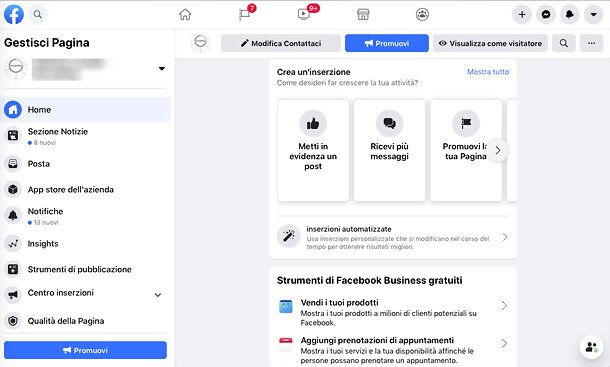Click the chat bubbles icon in messaggi card
This screenshot has width=610, height=367.
coord(389,124)
